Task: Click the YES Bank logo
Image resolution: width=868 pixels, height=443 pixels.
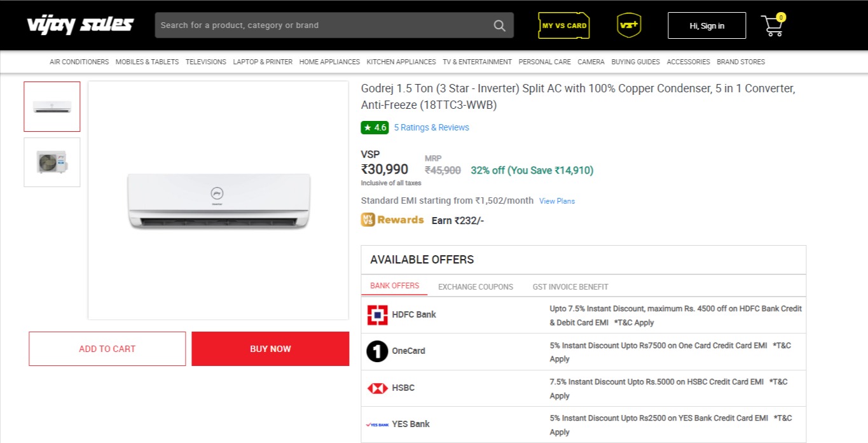Action: pyautogui.click(x=377, y=424)
